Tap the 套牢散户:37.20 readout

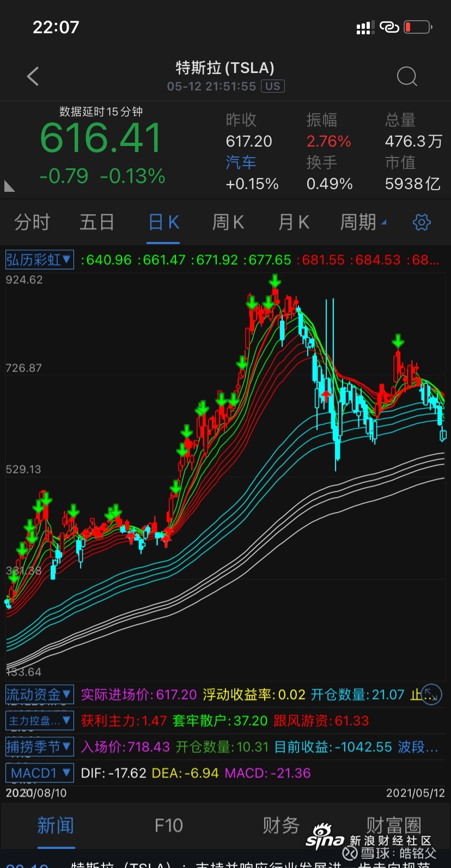click(220, 721)
